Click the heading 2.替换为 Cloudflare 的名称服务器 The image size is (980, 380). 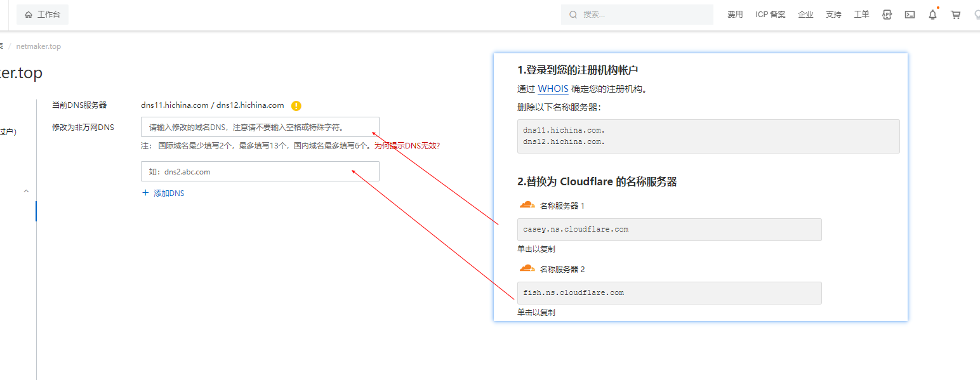point(597,182)
